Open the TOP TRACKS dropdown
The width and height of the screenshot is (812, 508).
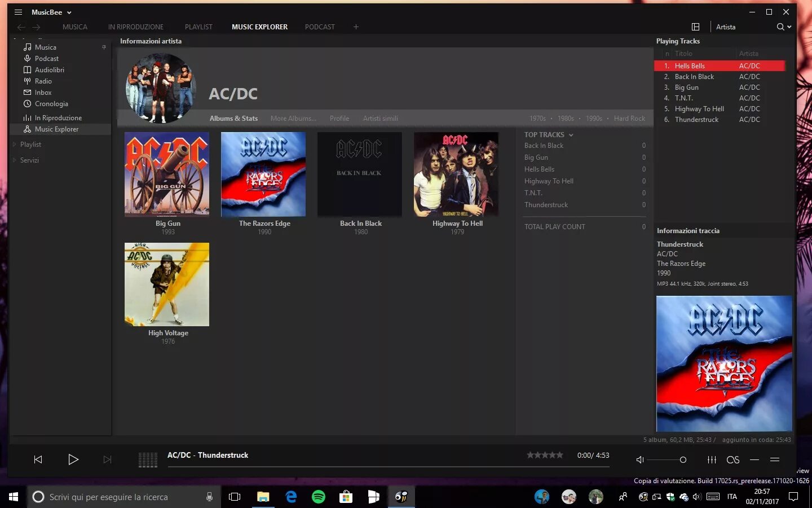pos(571,135)
